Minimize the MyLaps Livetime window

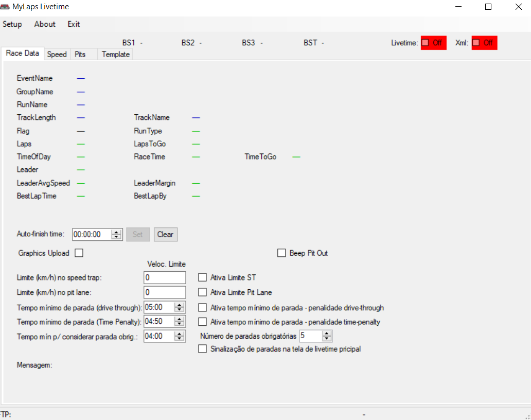click(x=458, y=7)
